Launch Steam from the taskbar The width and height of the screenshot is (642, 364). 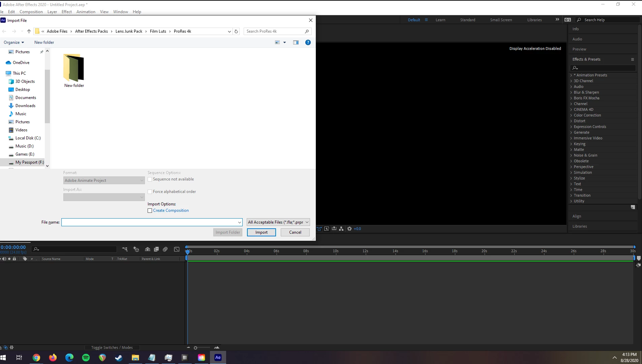(119, 358)
